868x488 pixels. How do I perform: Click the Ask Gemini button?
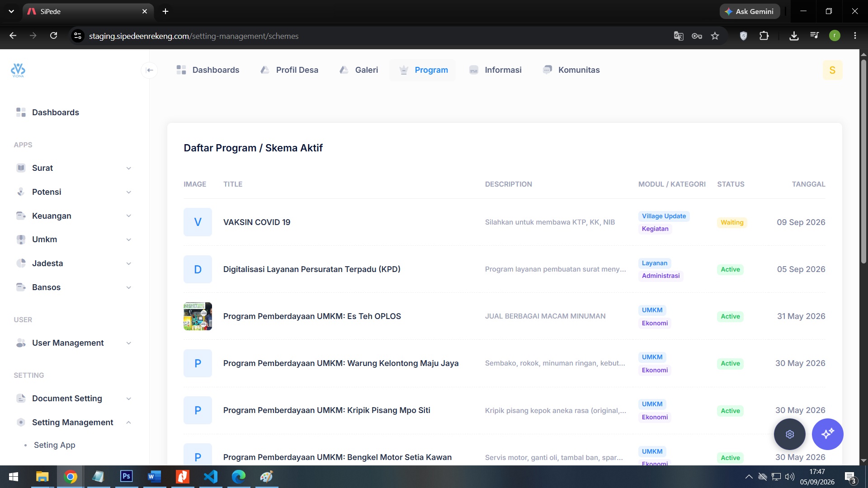coord(750,11)
